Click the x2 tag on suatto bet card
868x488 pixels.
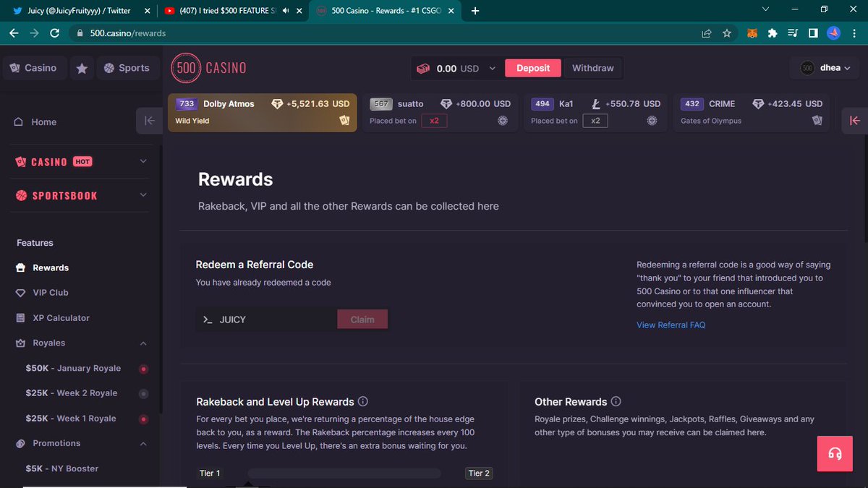434,121
